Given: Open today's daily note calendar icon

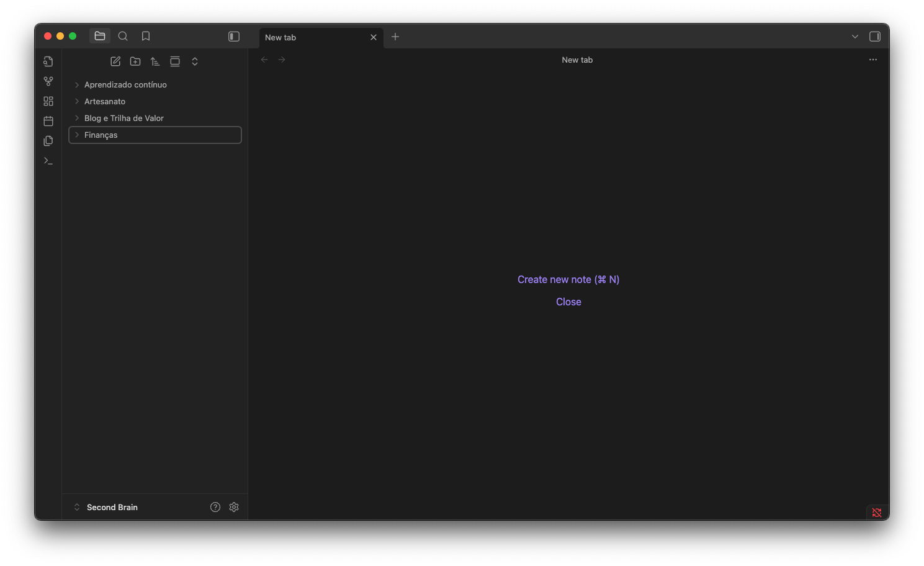Looking at the screenshot, I should (48, 121).
